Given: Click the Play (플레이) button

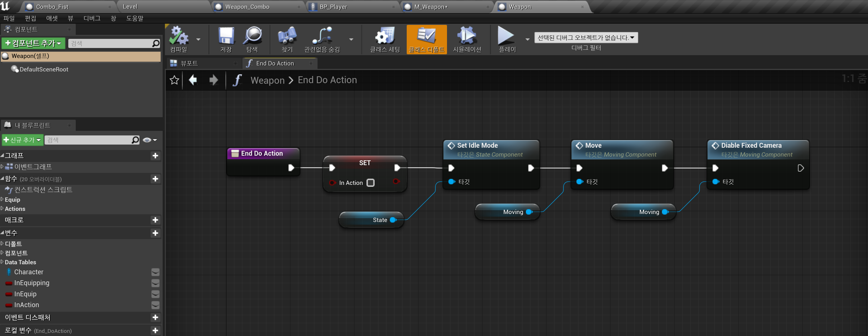Looking at the screenshot, I should pyautogui.click(x=507, y=39).
